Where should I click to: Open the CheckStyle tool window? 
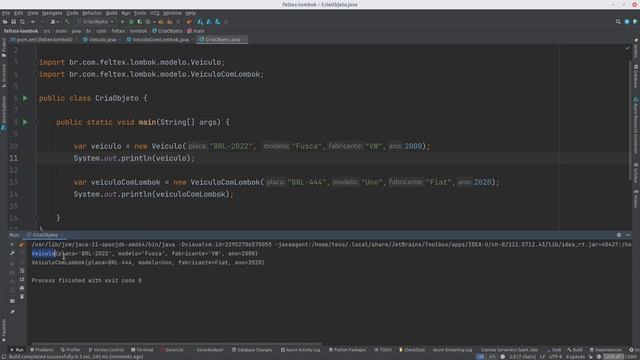click(412, 350)
